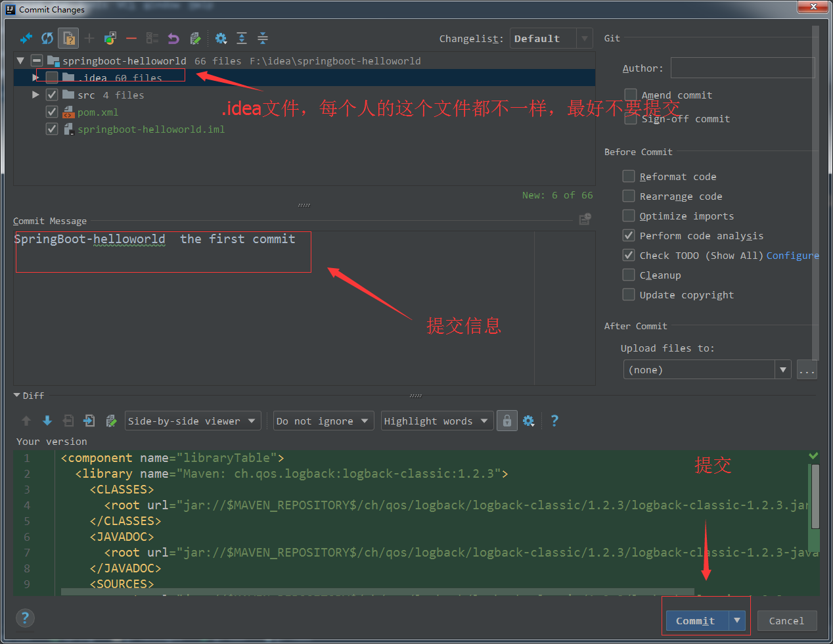Screen dimensions: 833x644
Task: Enable Update copyright option
Action: tap(629, 294)
